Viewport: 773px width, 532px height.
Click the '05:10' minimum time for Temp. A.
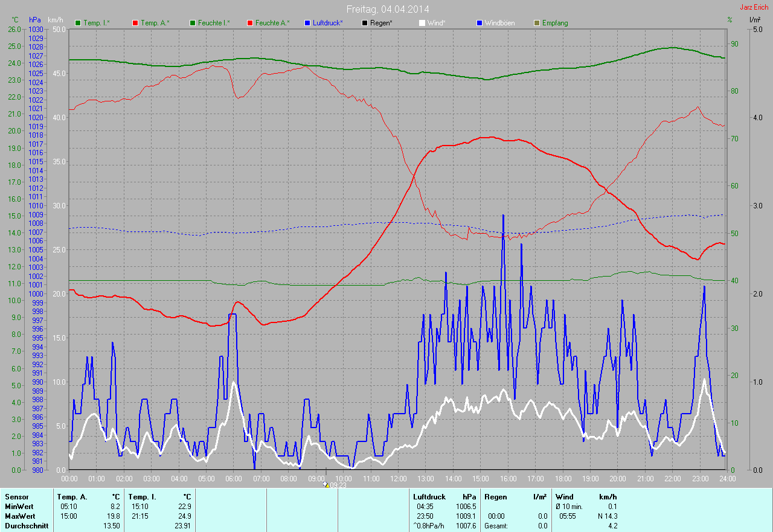coord(69,507)
